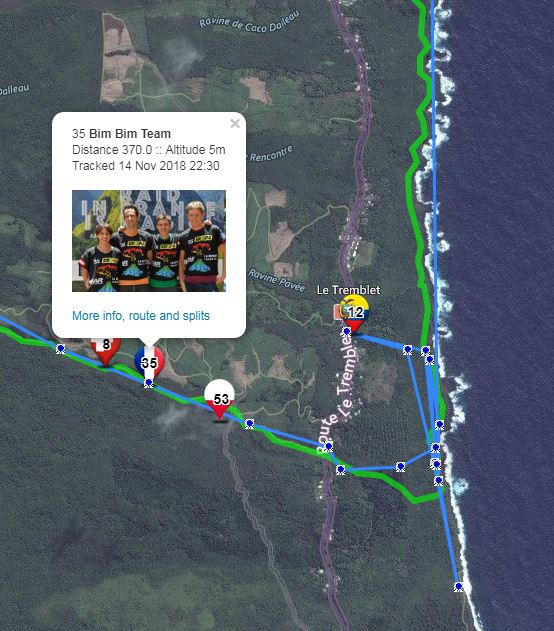Click the bottommost coastal checkpoint marker
The width and height of the screenshot is (554, 631).
coord(458,587)
